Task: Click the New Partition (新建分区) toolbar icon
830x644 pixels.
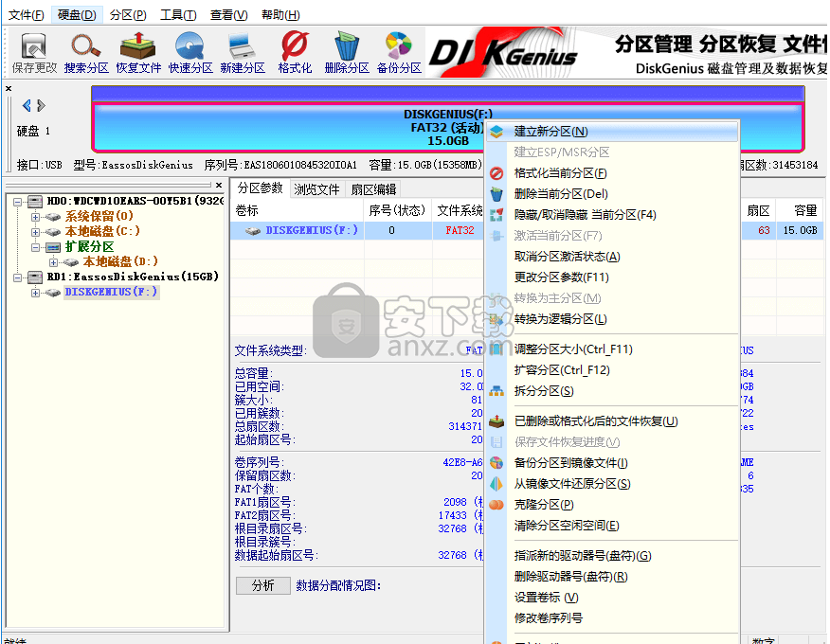Action: [243, 53]
